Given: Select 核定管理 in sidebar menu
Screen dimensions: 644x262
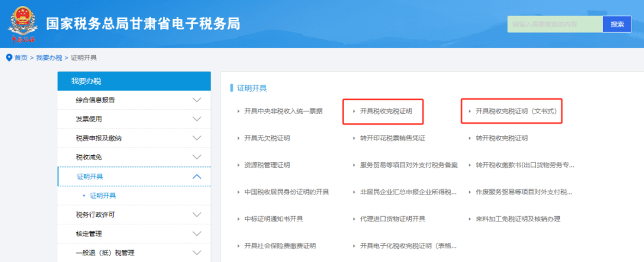Looking at the screenshot, I should tap(89, 233).
